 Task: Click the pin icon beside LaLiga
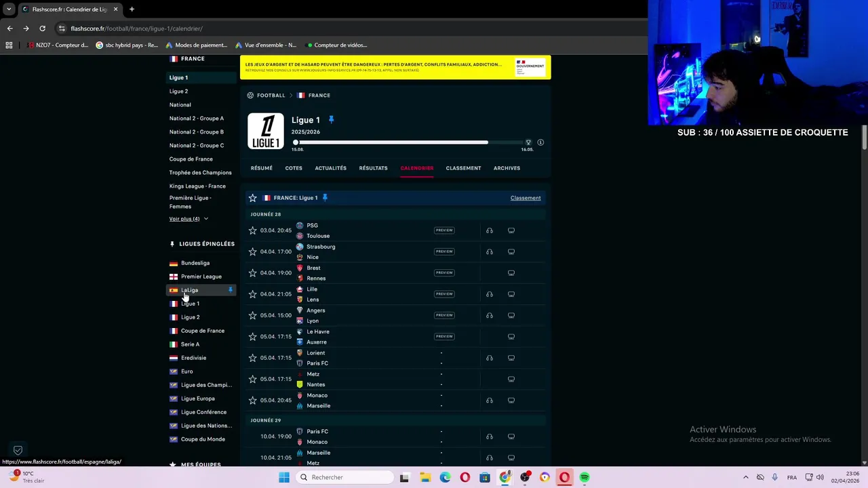tap(231, 290)
